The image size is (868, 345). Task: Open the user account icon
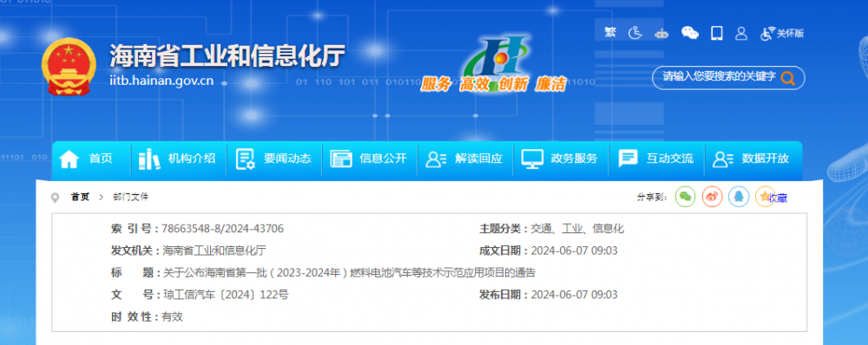pos(741,33)
